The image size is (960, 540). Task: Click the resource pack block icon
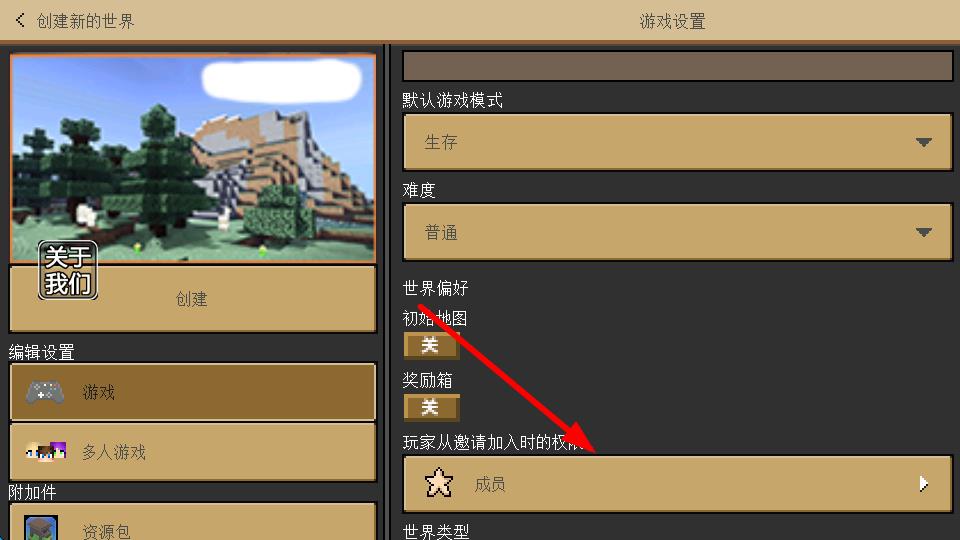[x=41, y=527]
